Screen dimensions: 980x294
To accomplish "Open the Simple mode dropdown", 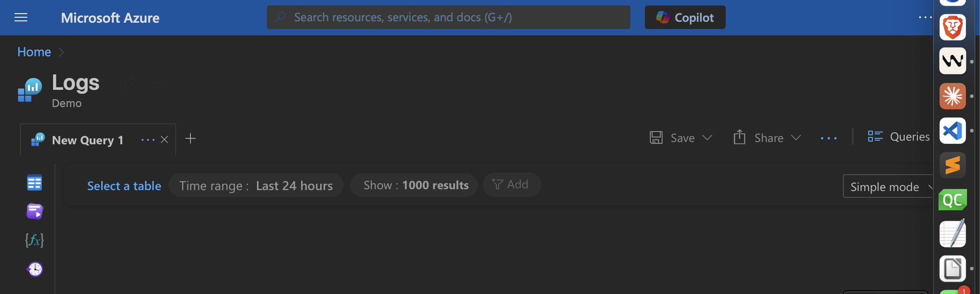I will [x=888, y=186].
